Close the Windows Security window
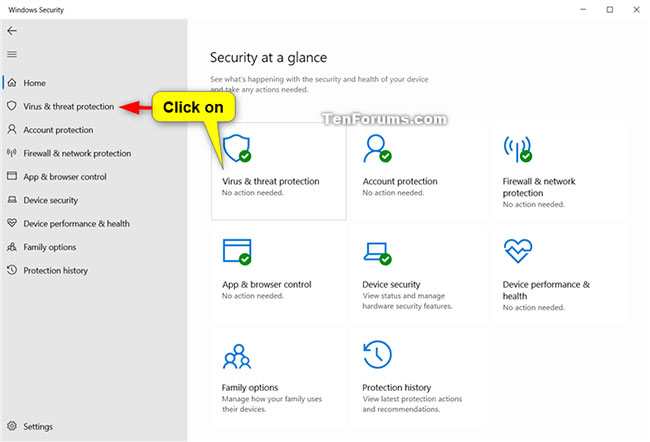The height and width of the screenshot is (442, 650). [x=636, y=9]
